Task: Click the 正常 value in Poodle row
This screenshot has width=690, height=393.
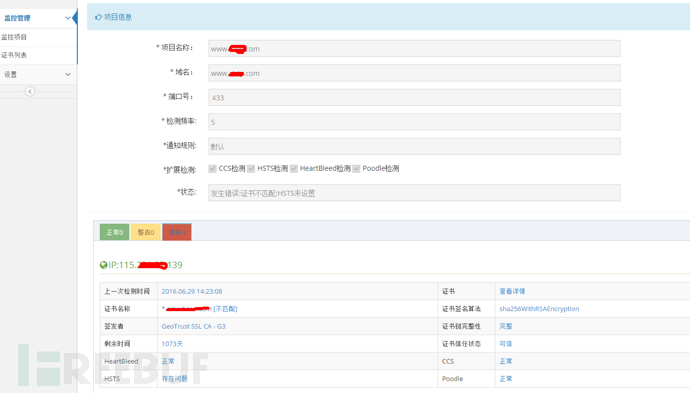Action: coord(506,378)
